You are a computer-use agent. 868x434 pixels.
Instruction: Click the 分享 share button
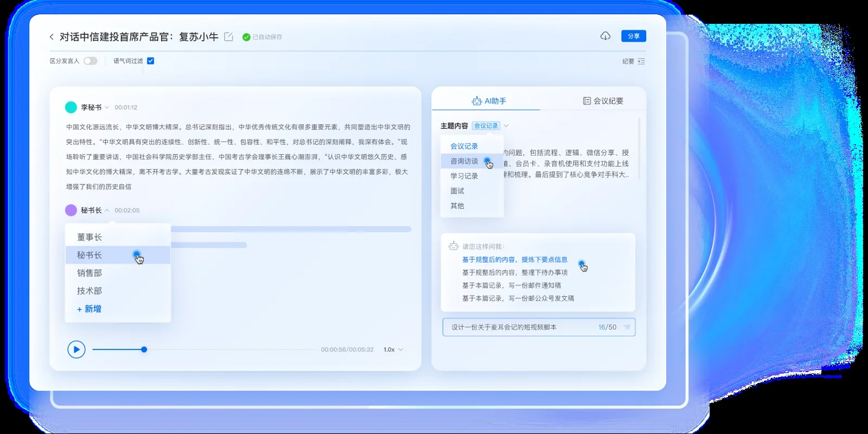point(634,36)
